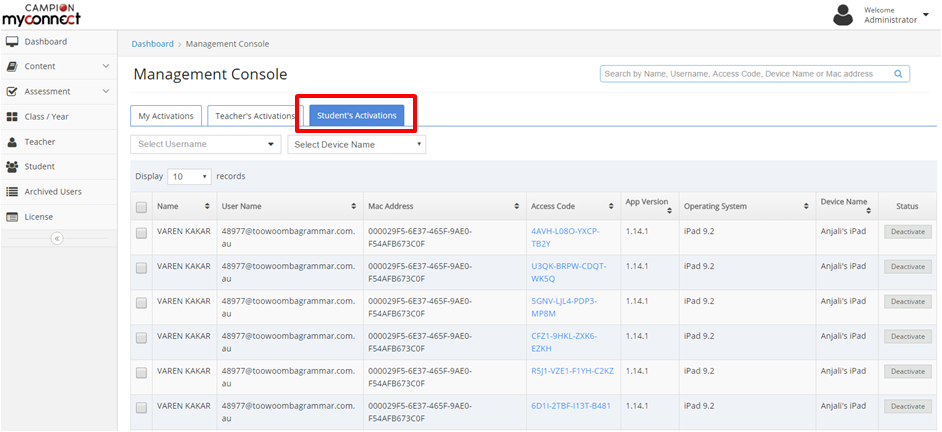Tick the select-all checkbox in table header
The width and height of the screenshot is (942, 432).
(141, 207)
